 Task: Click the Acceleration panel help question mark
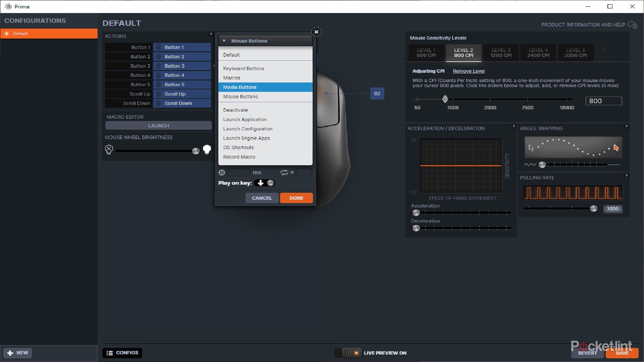pyautogui.click(x=514, y=126)
